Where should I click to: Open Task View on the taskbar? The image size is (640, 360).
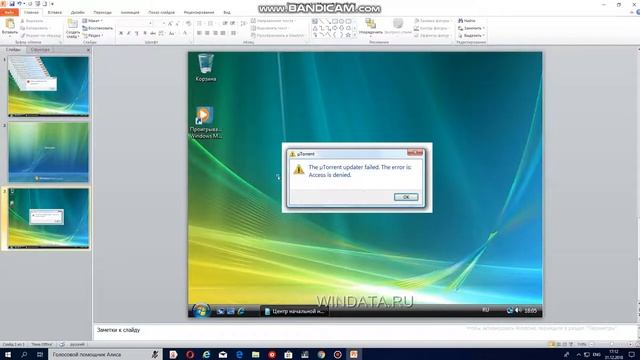[40, 355]
